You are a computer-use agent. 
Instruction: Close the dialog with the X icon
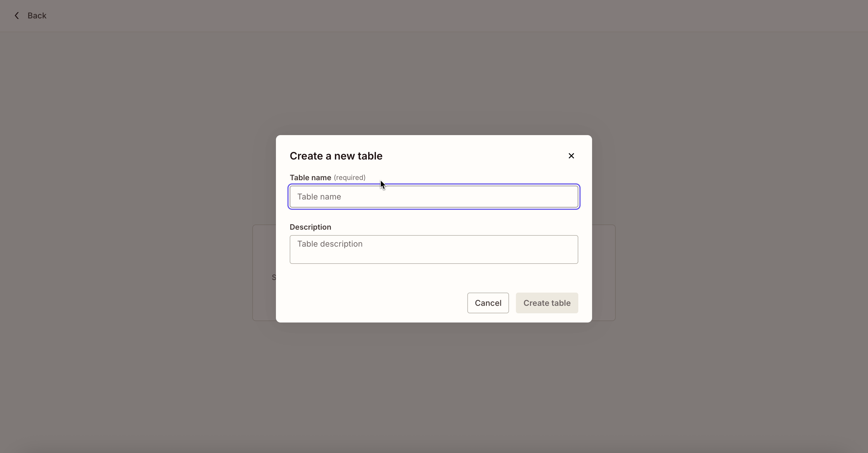571,156
